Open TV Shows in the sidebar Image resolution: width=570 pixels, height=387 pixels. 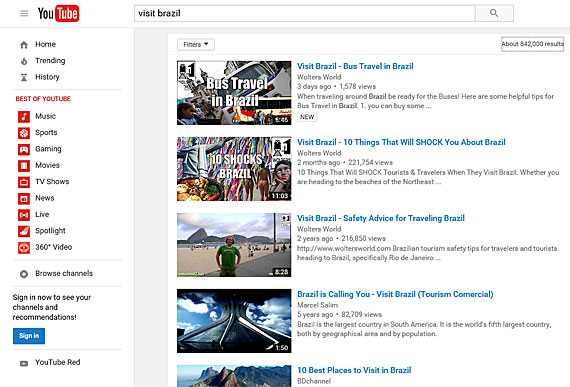(x=52, y=182)
